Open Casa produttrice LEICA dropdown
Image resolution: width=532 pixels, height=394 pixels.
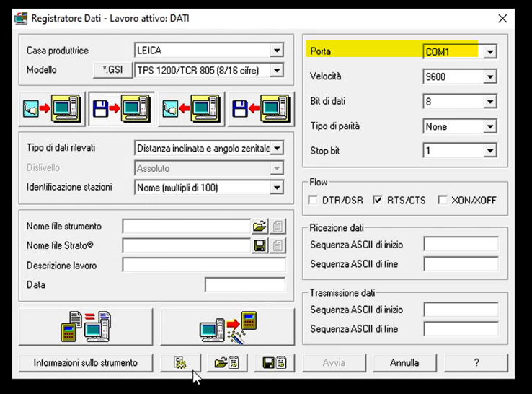277,51
